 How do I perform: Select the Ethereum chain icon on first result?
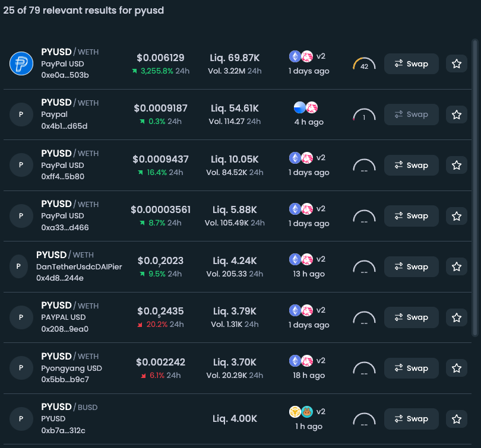[295, 56]
